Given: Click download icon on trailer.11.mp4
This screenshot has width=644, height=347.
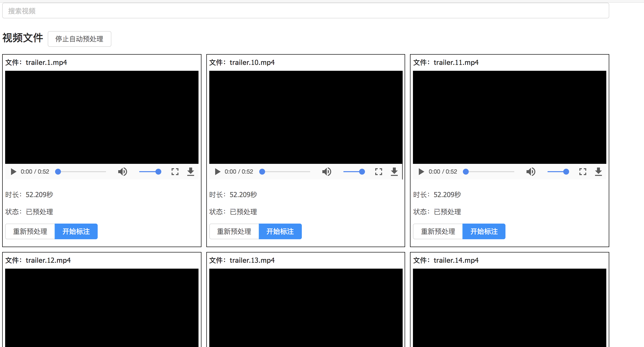Looking at the screenshot, I should point(598,172).
